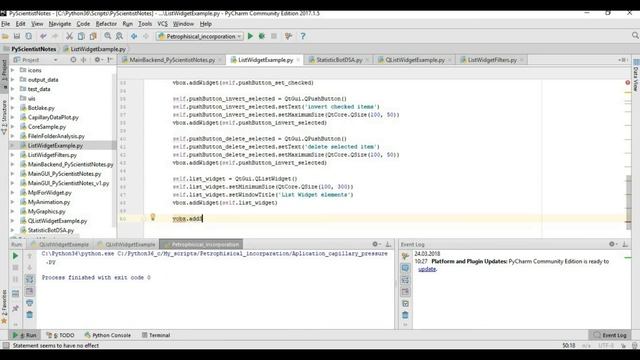The width and height of the screenshot is (640, 360).
Task: Click the Collapse All icon in Project panel
Action: point(84,60)
